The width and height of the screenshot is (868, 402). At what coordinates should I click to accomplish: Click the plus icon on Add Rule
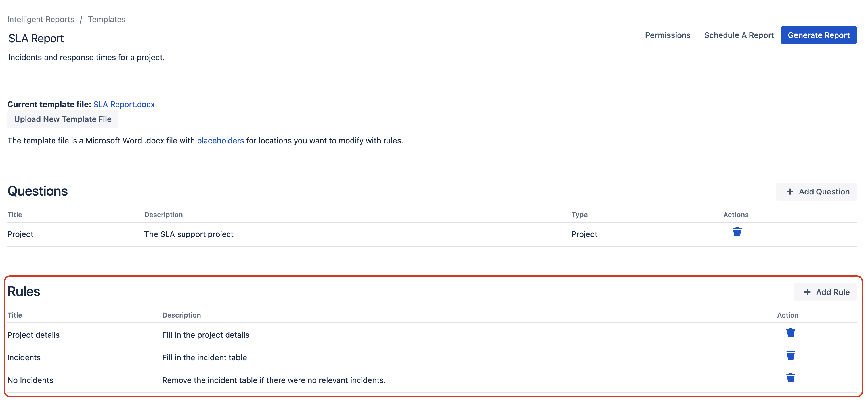[807, 292]
